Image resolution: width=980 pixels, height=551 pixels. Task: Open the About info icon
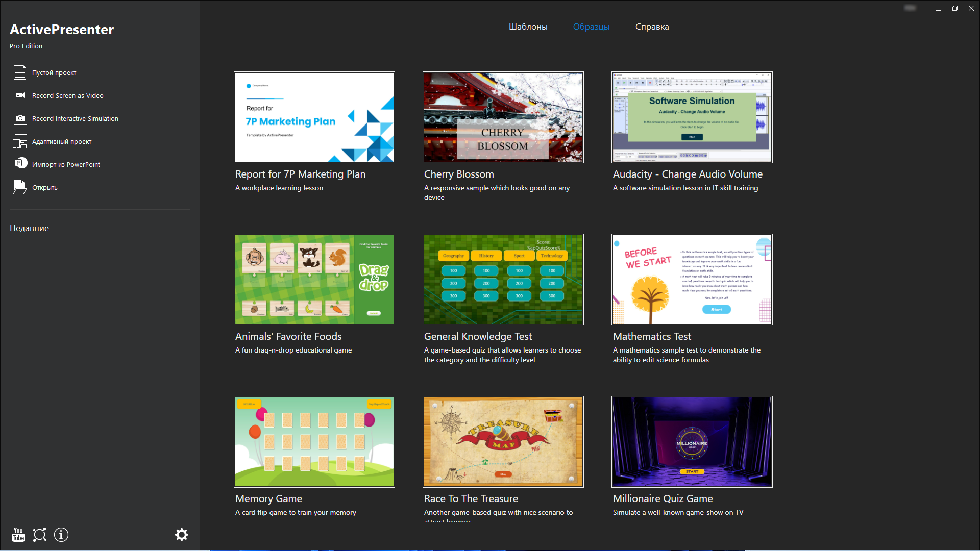tap(61, 535)
